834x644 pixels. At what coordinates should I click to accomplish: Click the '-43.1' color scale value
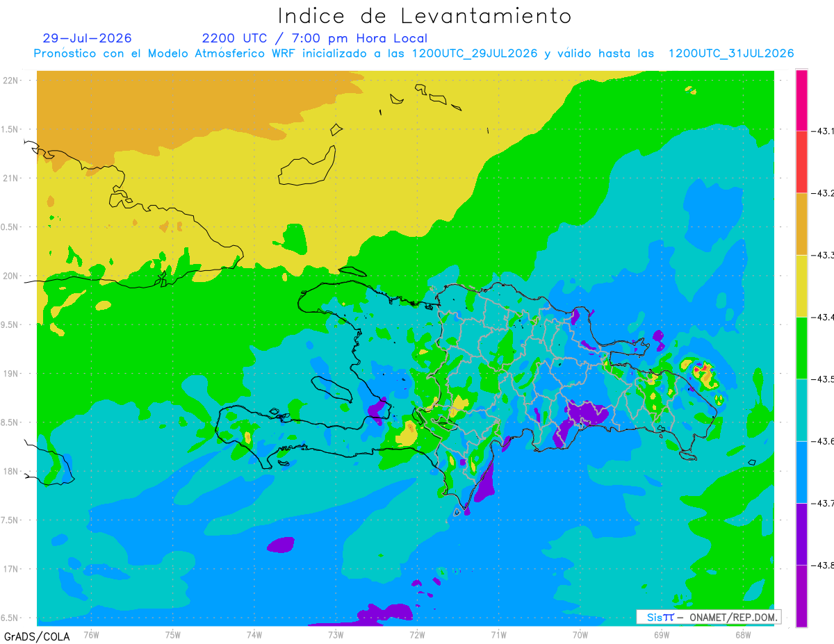pyautogui.click(x=822, y=131)
